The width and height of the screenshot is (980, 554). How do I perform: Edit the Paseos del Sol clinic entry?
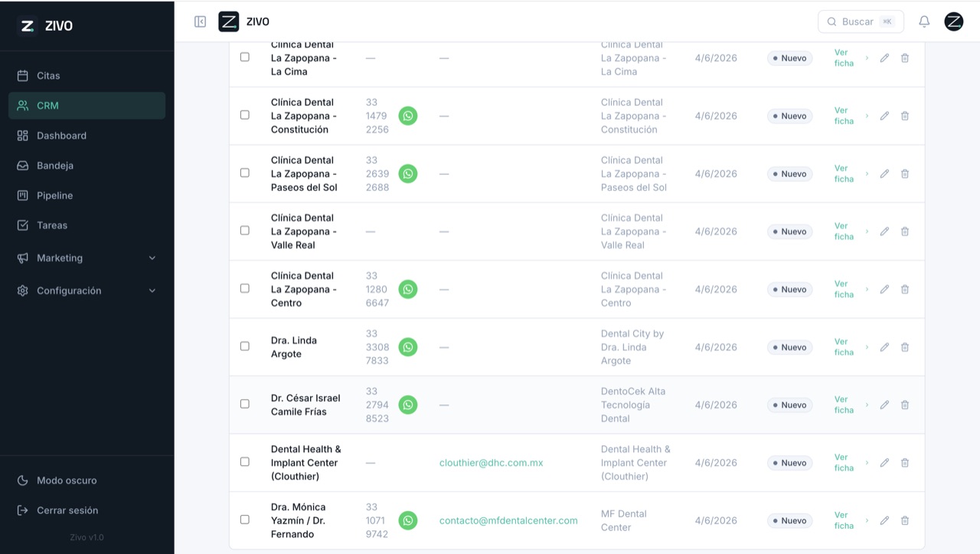click(x=884, y=174)
